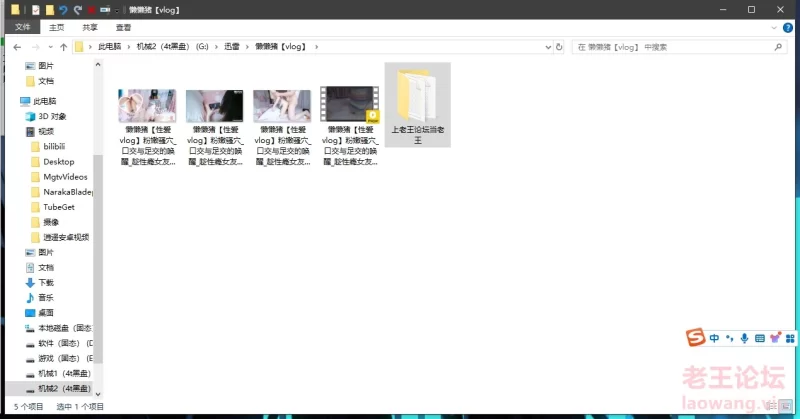Image resolution: width=800 pixels, height=419 pixels.
Task: Click the Redo arrow in title bar
Action: click(78, 10)
